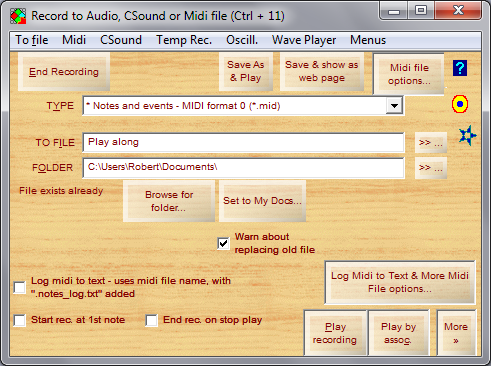Open Midi file options...
The height and width of the screenshot is (366, 491).
(x=409, y=74)
